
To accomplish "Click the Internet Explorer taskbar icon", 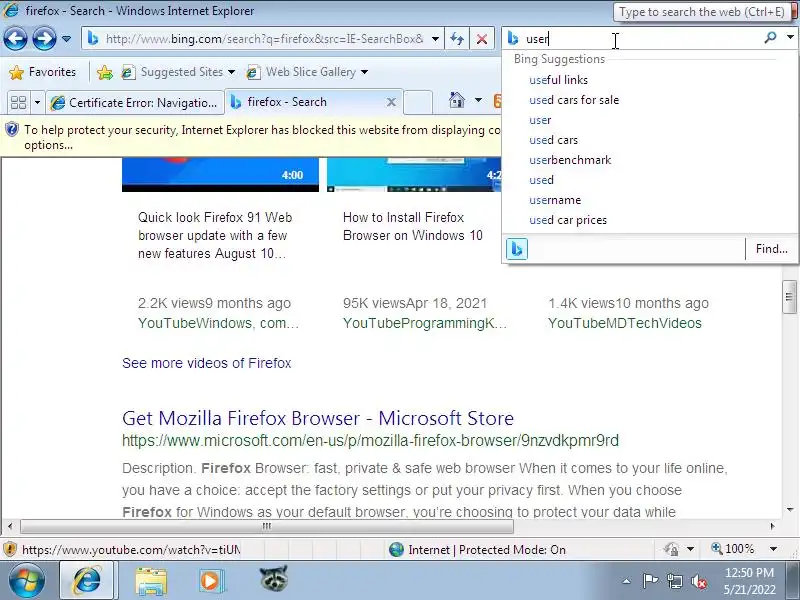I will 88,580.
